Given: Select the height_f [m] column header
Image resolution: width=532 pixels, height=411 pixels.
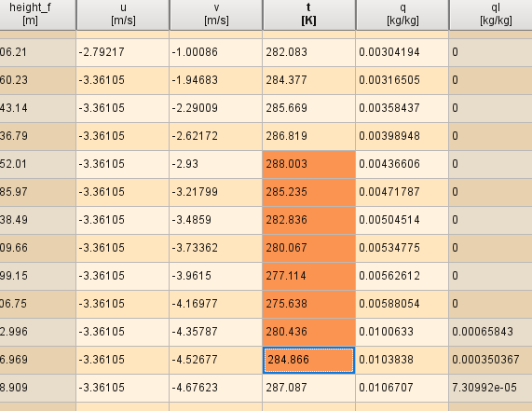Looking at the screenshot, I should click(x=37, y=15).
